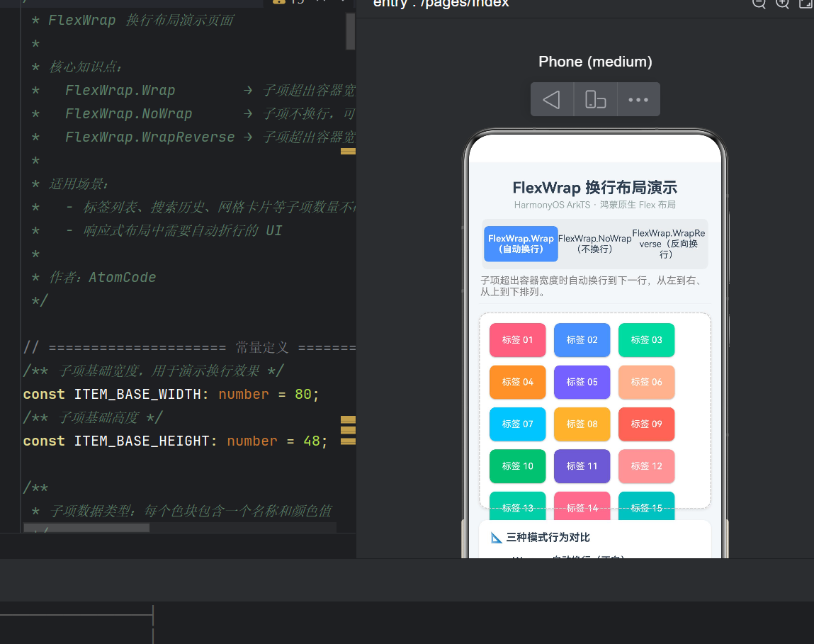Click the green 标签 10 tile

click(518, 466)
